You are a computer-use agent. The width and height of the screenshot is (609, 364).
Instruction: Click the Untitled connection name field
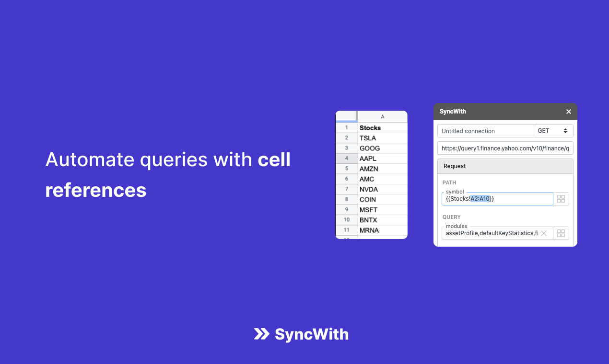point(485,130)
